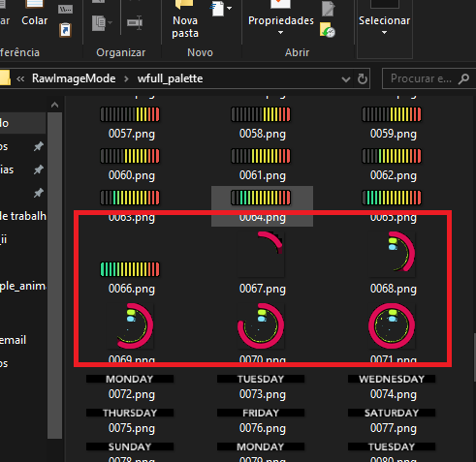Screen dimensions: 476x462
Task: Select the SUNDAY image 0078.png
Action: tap(130, 447)
